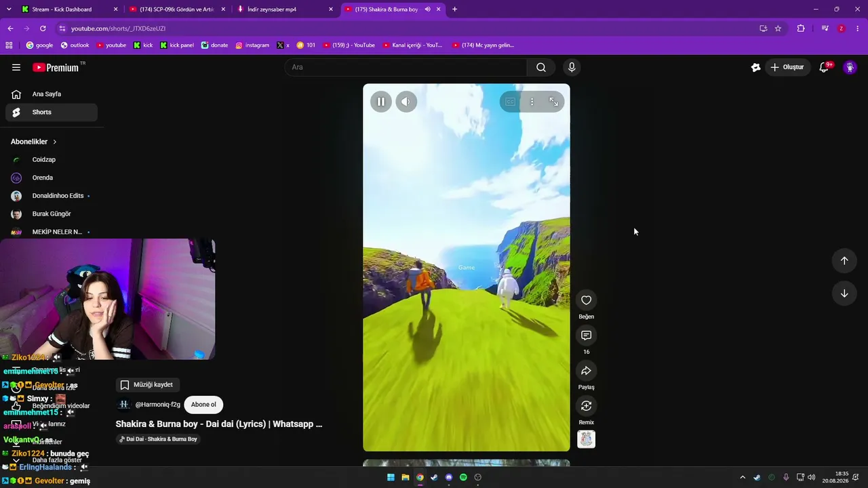This screenshot has width=868, height=488.
Task: Go to the next short with the down arrow
Action: click(x=844, y=293)
